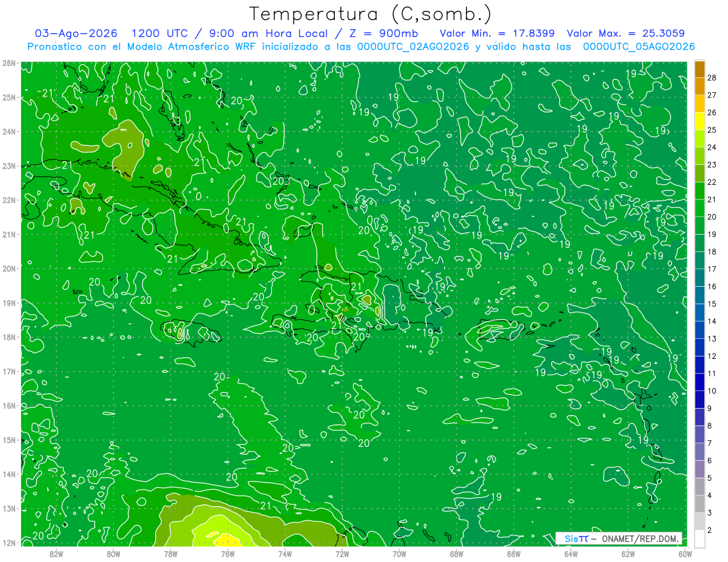
Task: Click the Temperatura (C,somb.) title
Action: (371, 14)
